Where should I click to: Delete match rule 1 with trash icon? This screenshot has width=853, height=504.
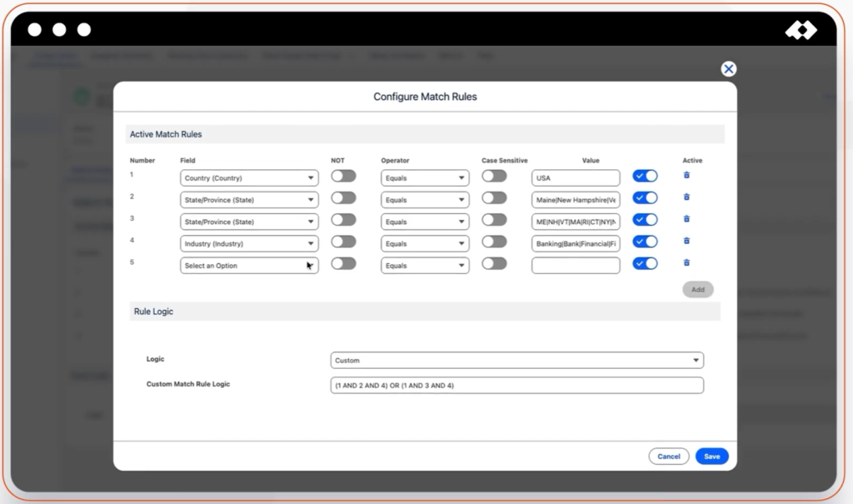coord(686,175)
